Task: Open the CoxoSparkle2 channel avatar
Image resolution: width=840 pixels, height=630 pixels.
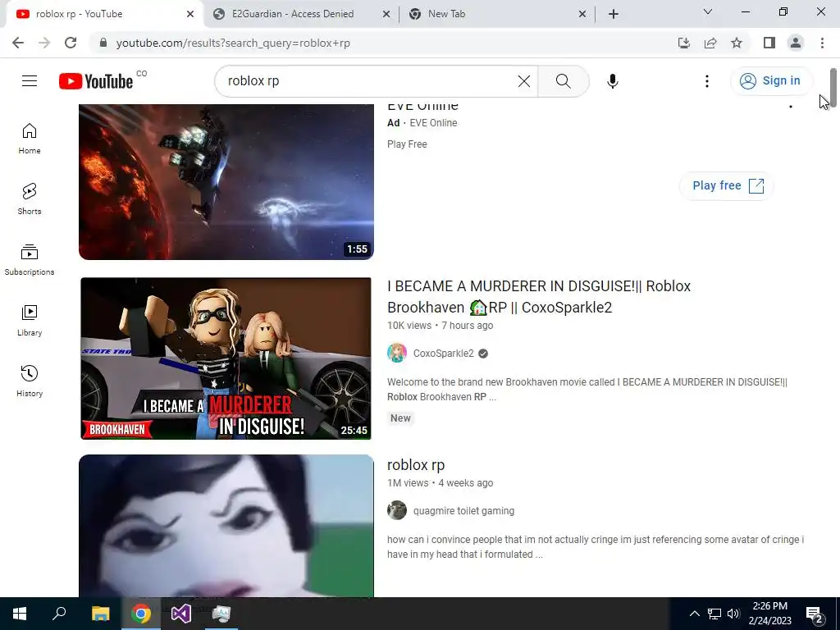Action: [397, 354]
